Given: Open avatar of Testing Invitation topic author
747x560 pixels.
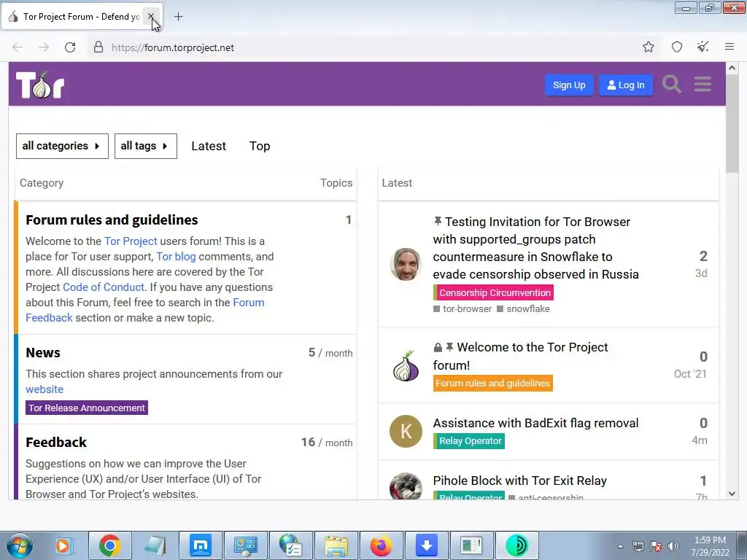Looking at the screenshot, I should [406, 264].
